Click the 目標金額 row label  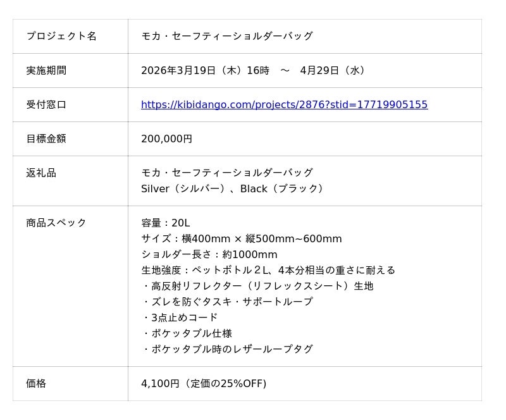click(x=46, y=139)
